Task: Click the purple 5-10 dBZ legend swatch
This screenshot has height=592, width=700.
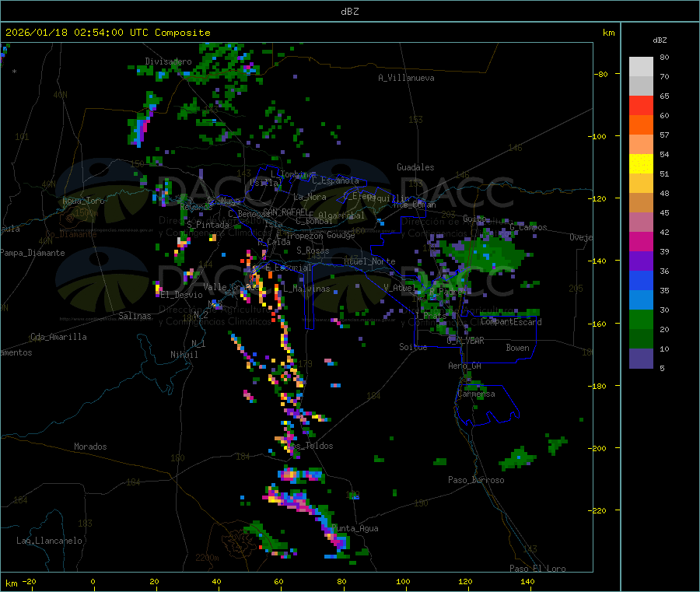Action: pyautogui.click(x=641, y=359)
